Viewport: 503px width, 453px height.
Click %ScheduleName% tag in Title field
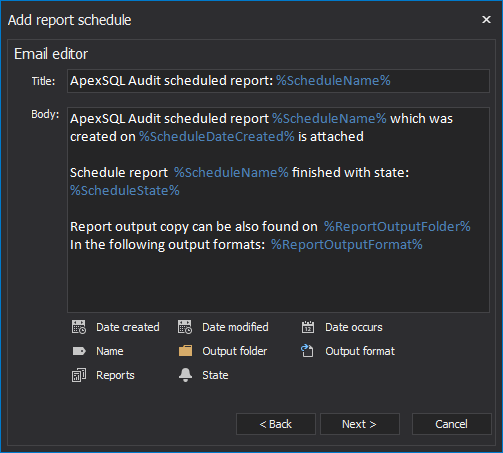click(x=333, y=81)
